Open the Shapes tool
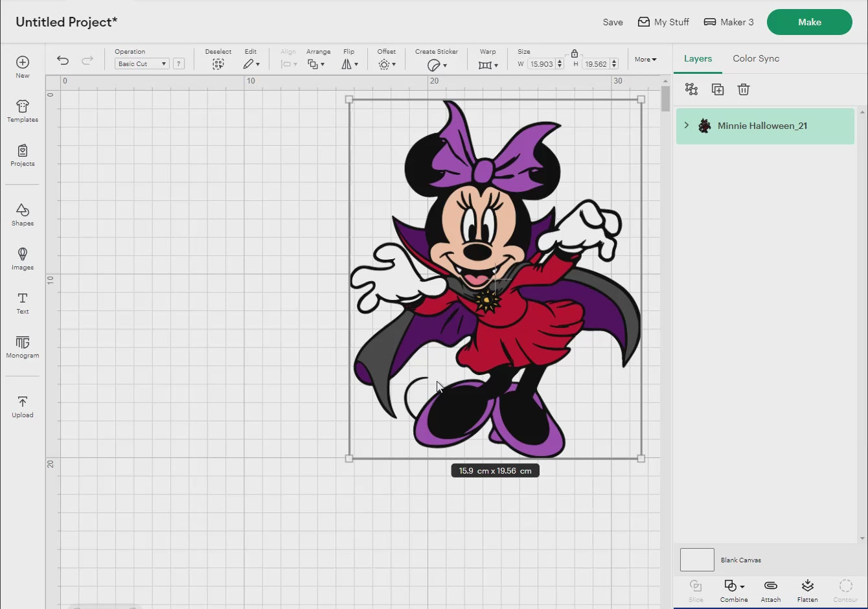The width and height of the screenshot is (868, 609). (23, 214)
